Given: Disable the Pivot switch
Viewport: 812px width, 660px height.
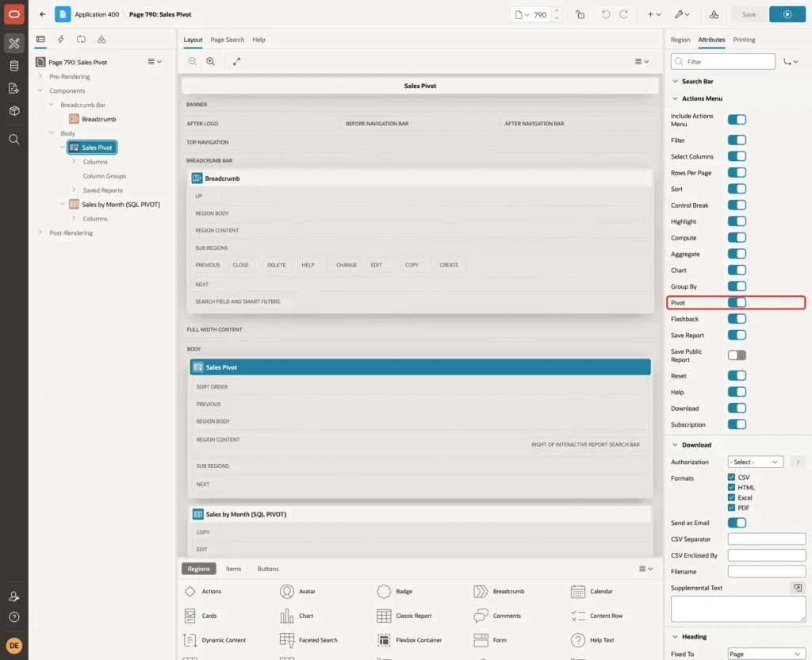Looking at the screenshot, I should (737, 302).
